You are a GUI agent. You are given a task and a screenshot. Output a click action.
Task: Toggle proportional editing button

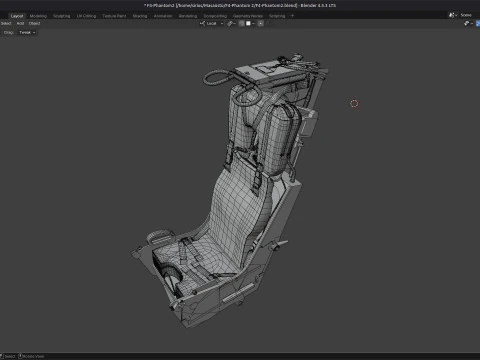(261, 23)
